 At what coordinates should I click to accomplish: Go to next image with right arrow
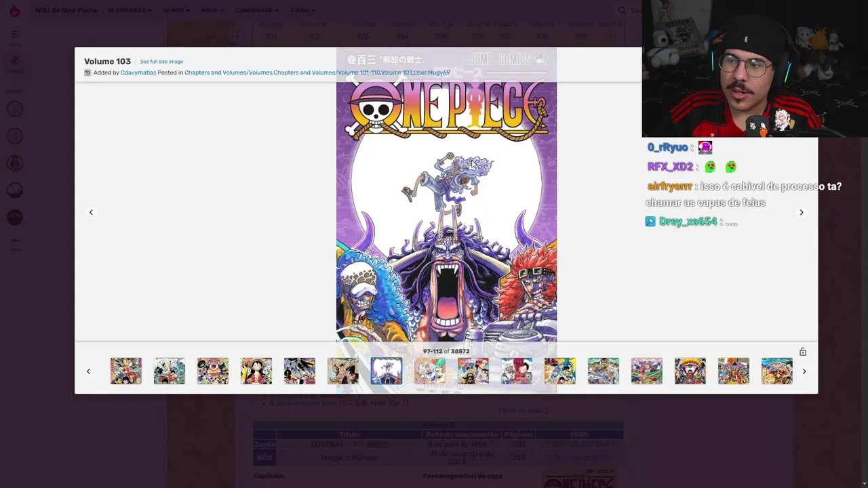pyautogui.click(x=801, y=212)
